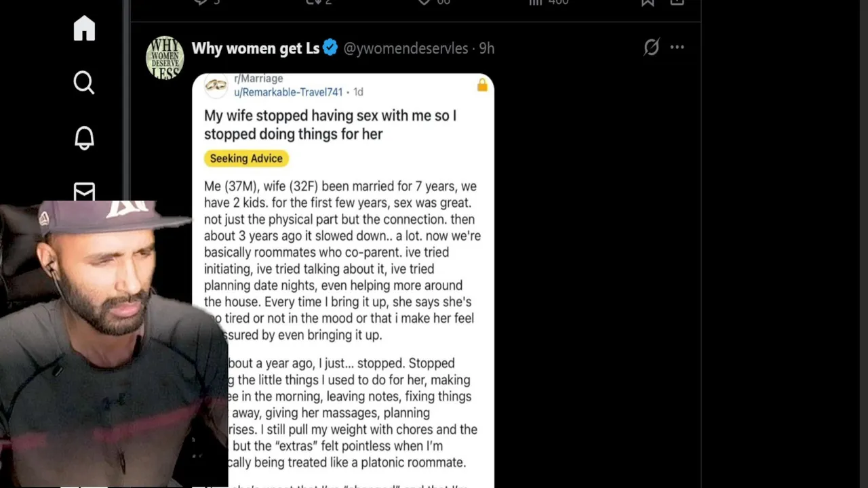Bookmark the previous post above
The width and height of the screenshot is (868, 488).
648,3
